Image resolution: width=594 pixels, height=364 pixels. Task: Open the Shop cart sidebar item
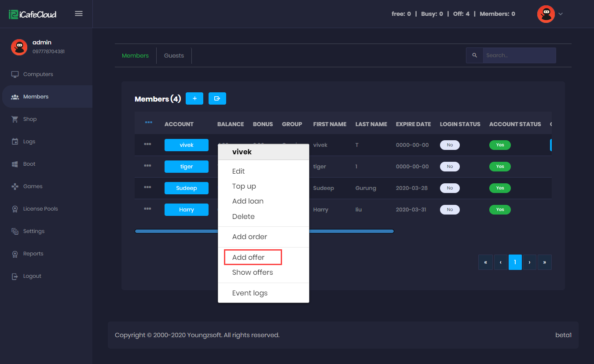pos(29,119)
